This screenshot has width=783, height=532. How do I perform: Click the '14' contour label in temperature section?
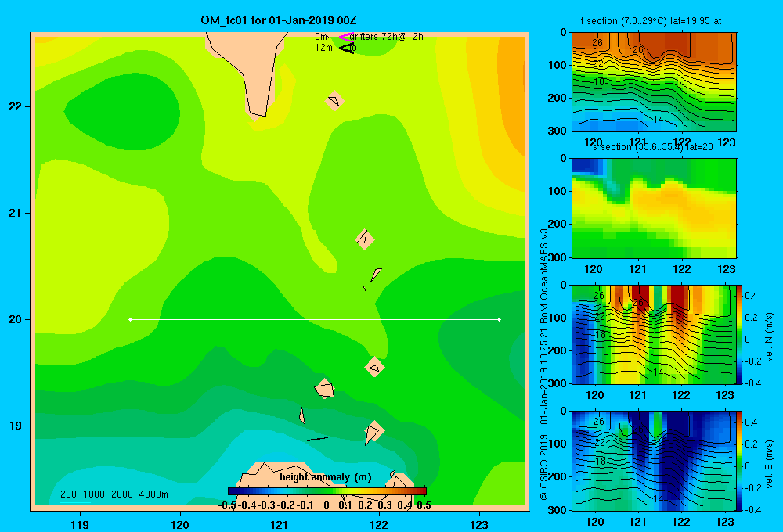point(659,119)
